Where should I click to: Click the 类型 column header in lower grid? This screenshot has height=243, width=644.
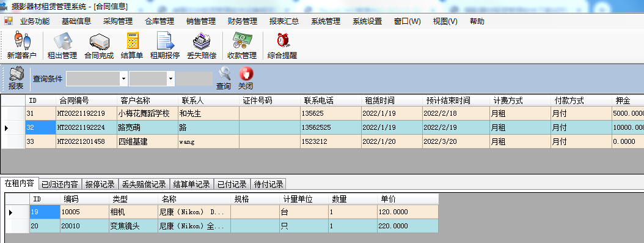point(133,200)
